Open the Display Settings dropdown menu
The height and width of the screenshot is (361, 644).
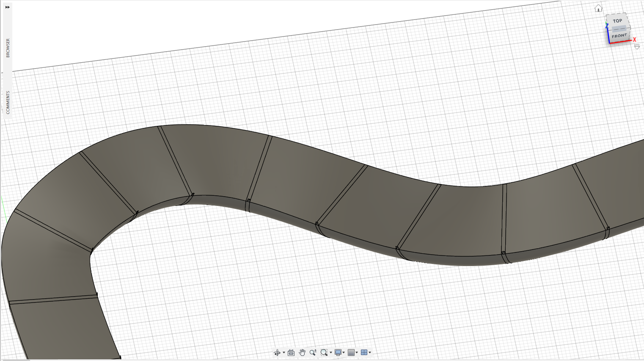[343, 352]
